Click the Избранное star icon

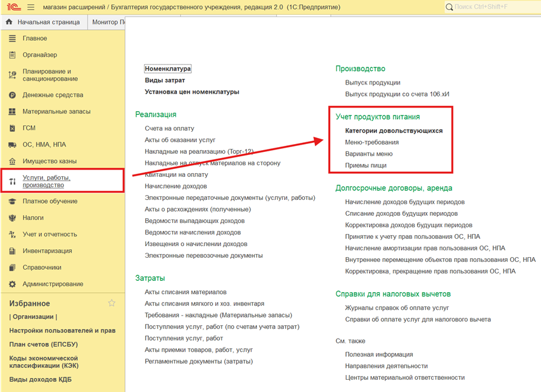(x=111, y=303)
